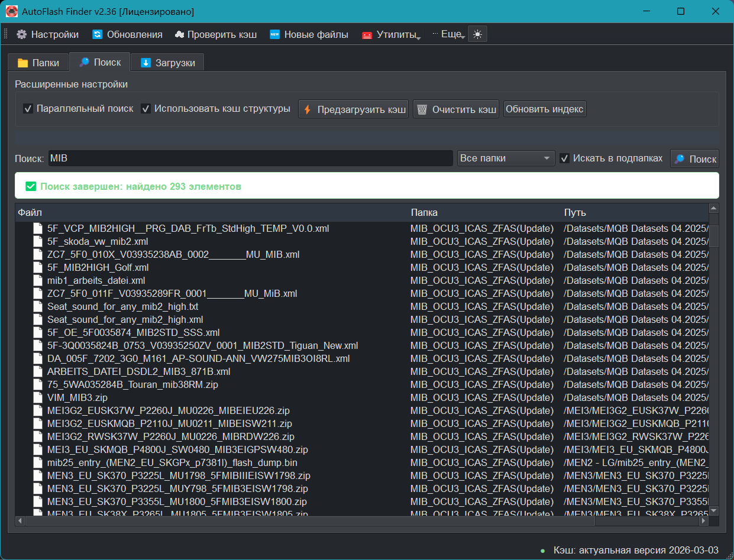Click the search field containing MIB
Screen dimensions: 734x560
(250, 158)
